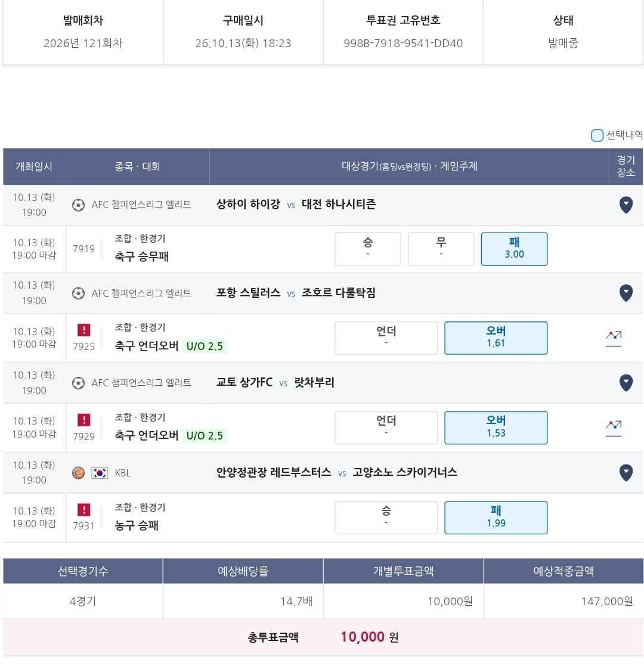The height and width of the screenshot is (672, 644).
Task: Select 오버 1.61 for 포항 스틸러스 match
Action: coord(496,337)
